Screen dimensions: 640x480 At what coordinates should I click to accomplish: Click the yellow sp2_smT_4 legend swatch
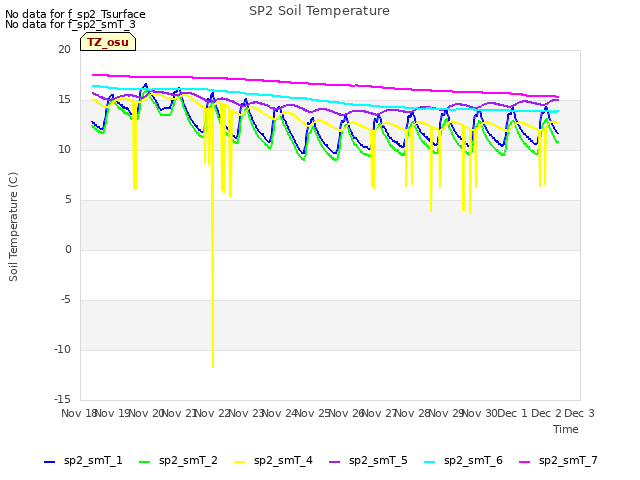tap(240, 462)
